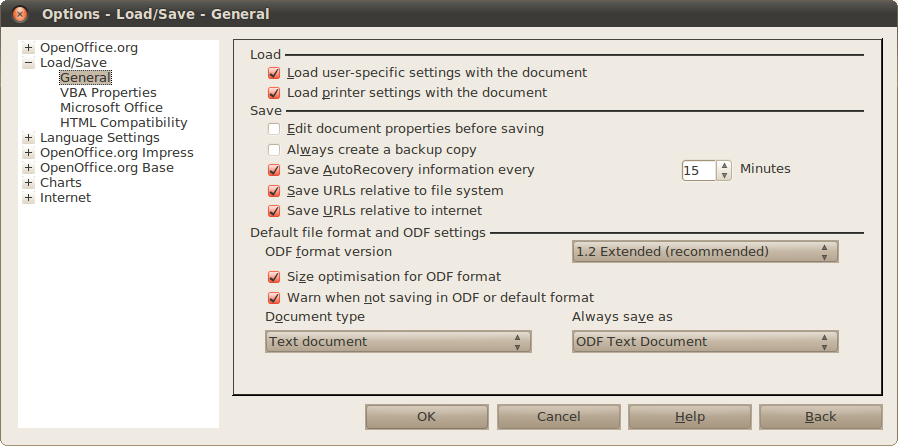Screen dimensions: 898x446
Task: Collapse the Load/Save tree node
Action: tap(29, 63)
